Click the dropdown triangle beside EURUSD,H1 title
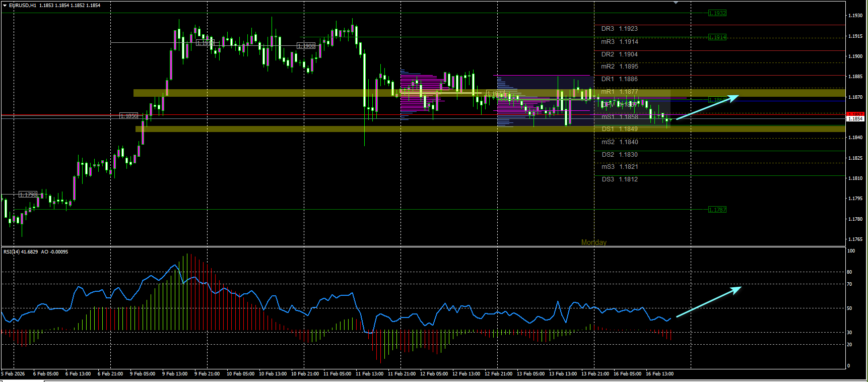The width and height of the screenshot is (868, 382). pyautogui.click(x=5, y=6)
